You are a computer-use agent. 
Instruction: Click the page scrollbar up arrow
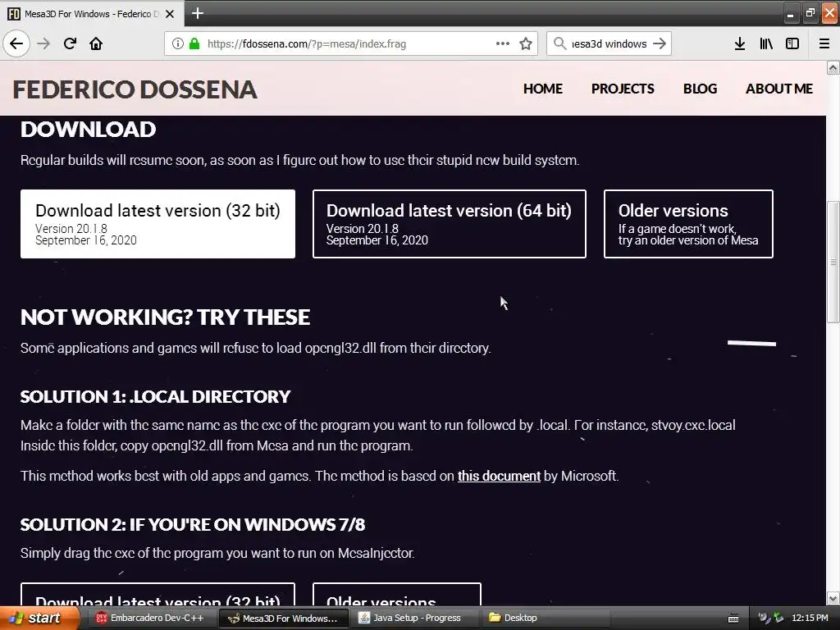pyautogui.click(x=833, y=67)
